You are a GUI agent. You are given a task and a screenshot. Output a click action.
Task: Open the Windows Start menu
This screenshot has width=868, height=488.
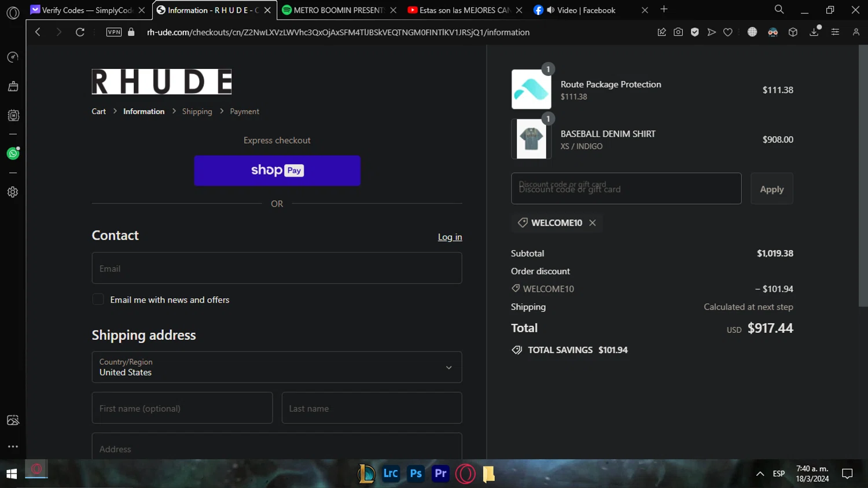12,474
